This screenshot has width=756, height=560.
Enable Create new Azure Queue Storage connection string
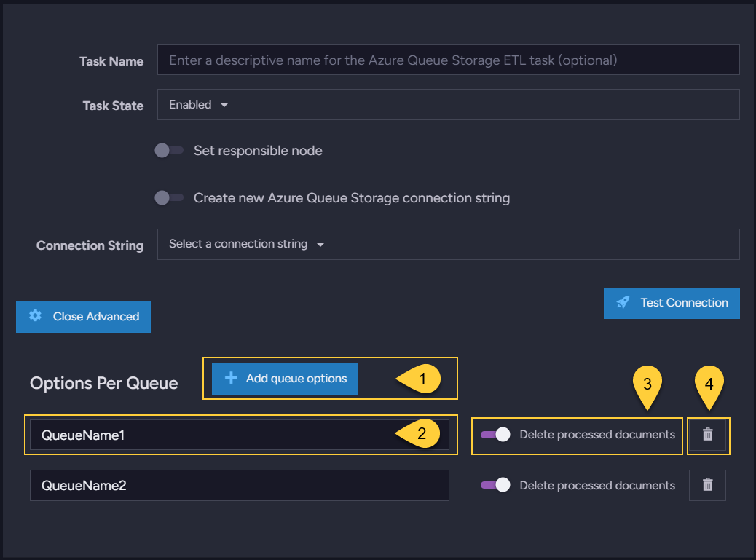[x=169, y=197]
